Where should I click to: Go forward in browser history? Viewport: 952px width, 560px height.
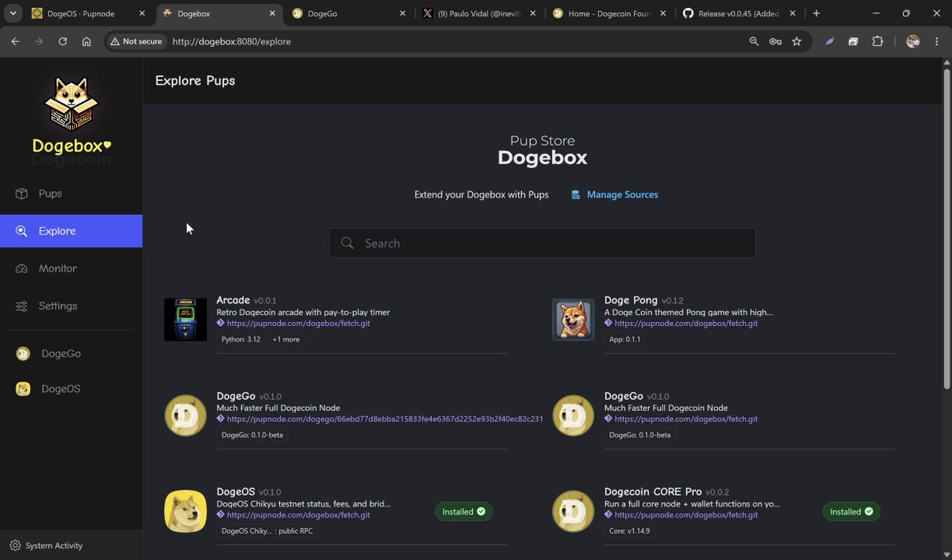(x=39, y=41)
